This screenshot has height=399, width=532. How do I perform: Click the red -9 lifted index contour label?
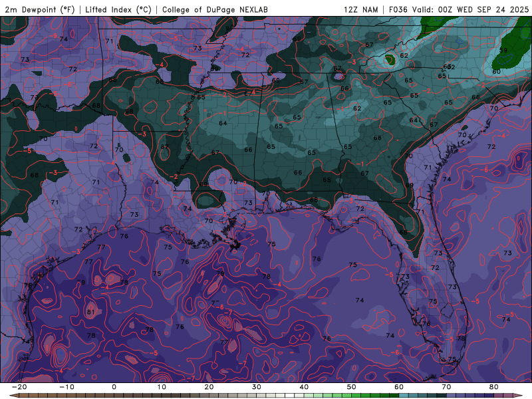click(53, 36)
